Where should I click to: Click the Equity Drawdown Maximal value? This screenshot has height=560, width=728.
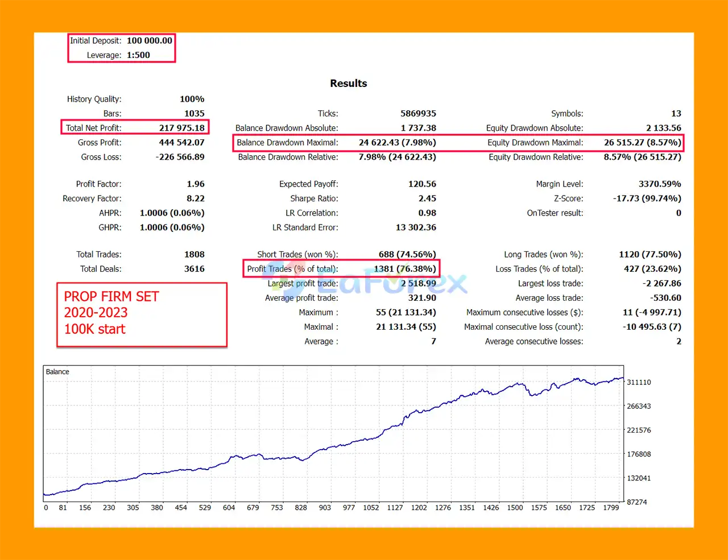pos(642,143)
